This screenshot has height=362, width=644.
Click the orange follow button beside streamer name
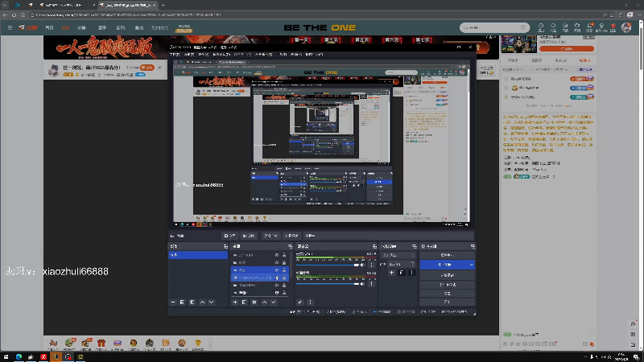(147, 68)
